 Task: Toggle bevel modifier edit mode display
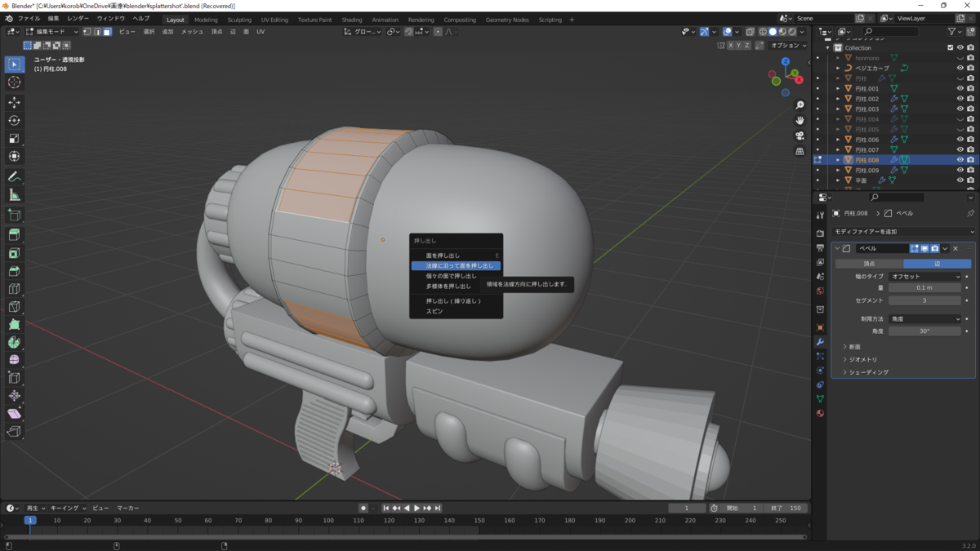tap(915, 248)
